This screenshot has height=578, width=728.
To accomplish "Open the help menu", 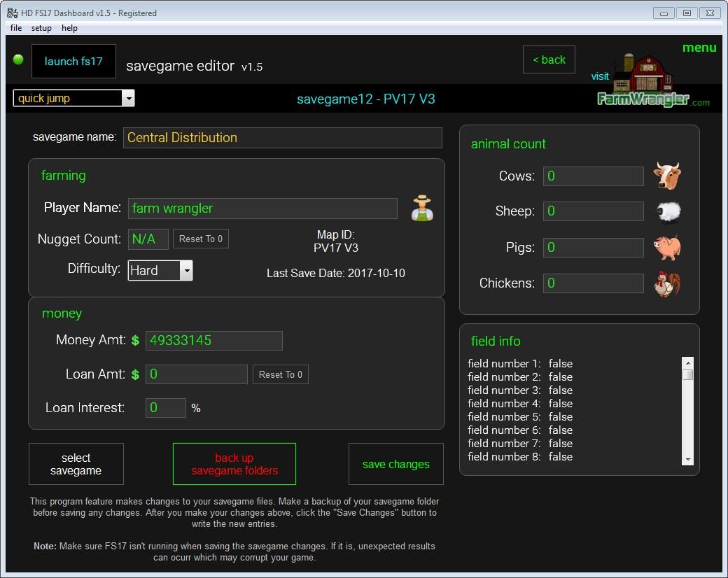I will tap(69, 28).
